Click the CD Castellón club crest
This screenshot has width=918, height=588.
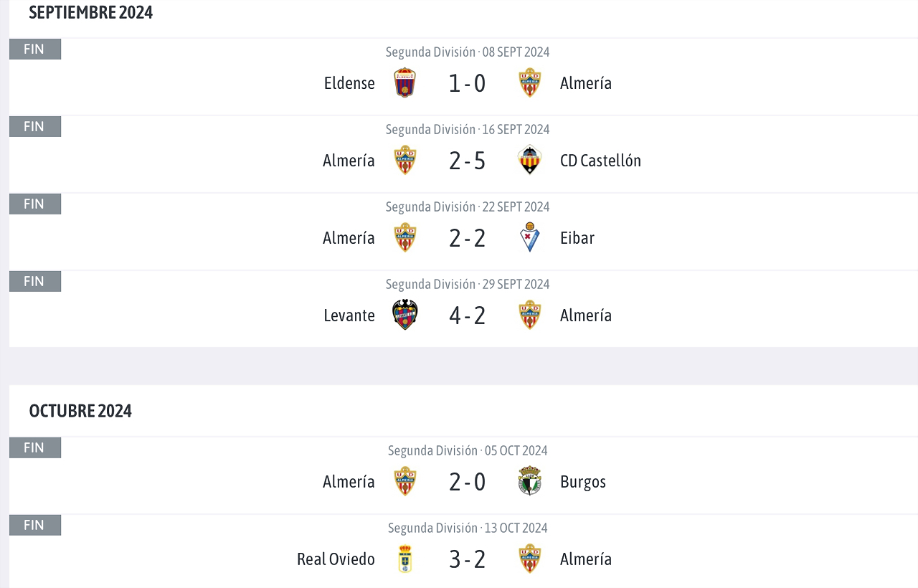529,160
